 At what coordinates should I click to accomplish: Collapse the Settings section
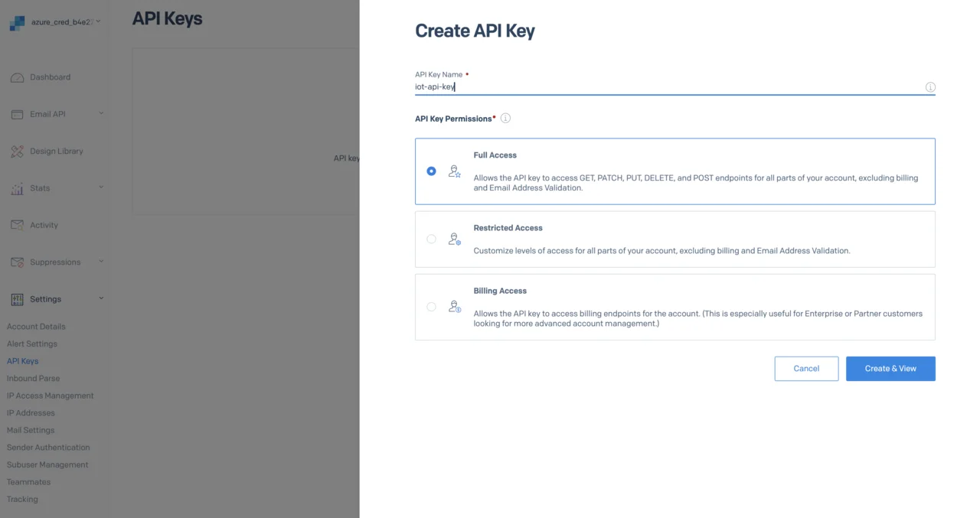click(x=101, y=298)
